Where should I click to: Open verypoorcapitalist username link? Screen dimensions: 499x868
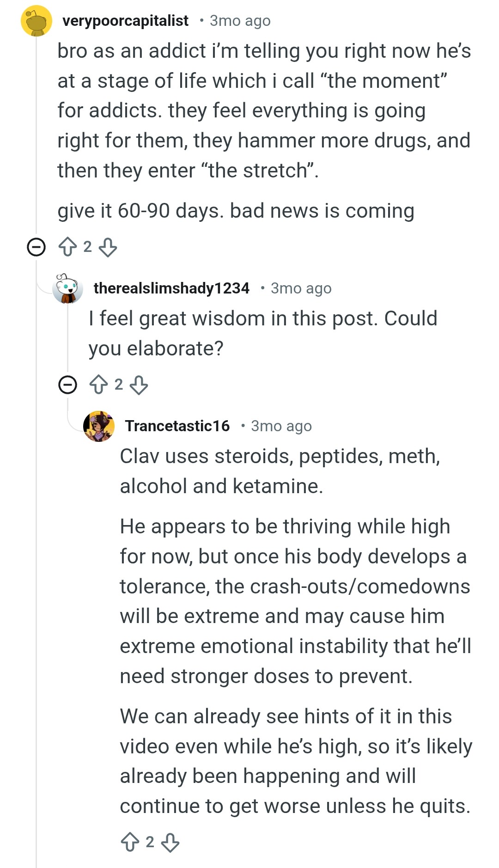125,20
